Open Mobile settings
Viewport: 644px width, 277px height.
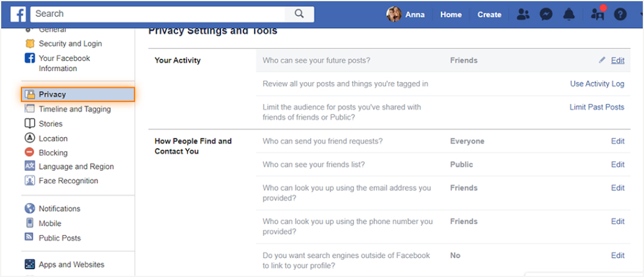click(50, 223)
